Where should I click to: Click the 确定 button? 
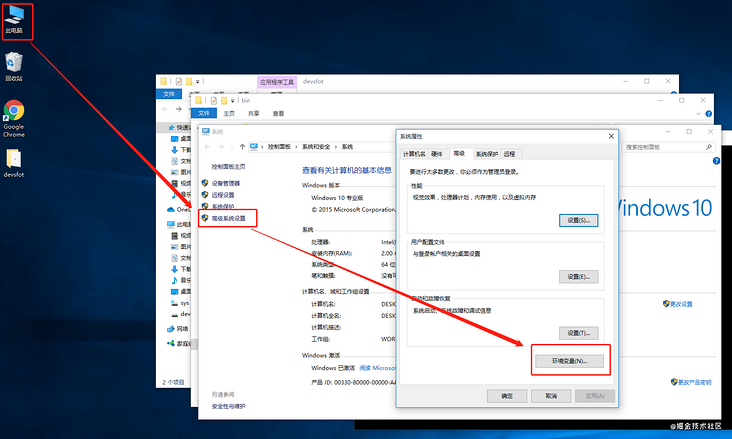pyautogui.click(x=507, y=396)
